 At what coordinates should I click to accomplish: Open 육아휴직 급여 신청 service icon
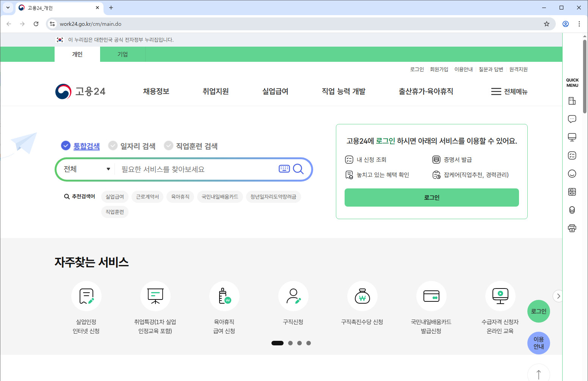click(224, 296)
